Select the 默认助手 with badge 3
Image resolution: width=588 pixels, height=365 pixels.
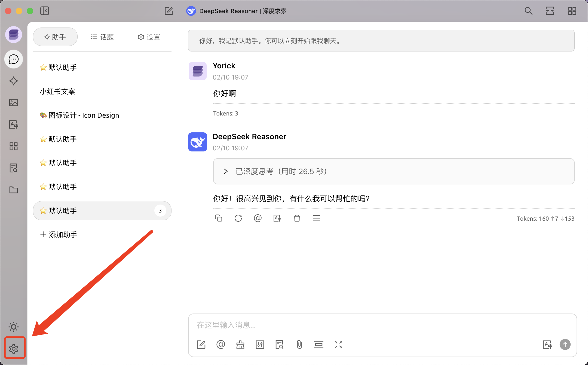pyautogui.click(x=102, y=211)
